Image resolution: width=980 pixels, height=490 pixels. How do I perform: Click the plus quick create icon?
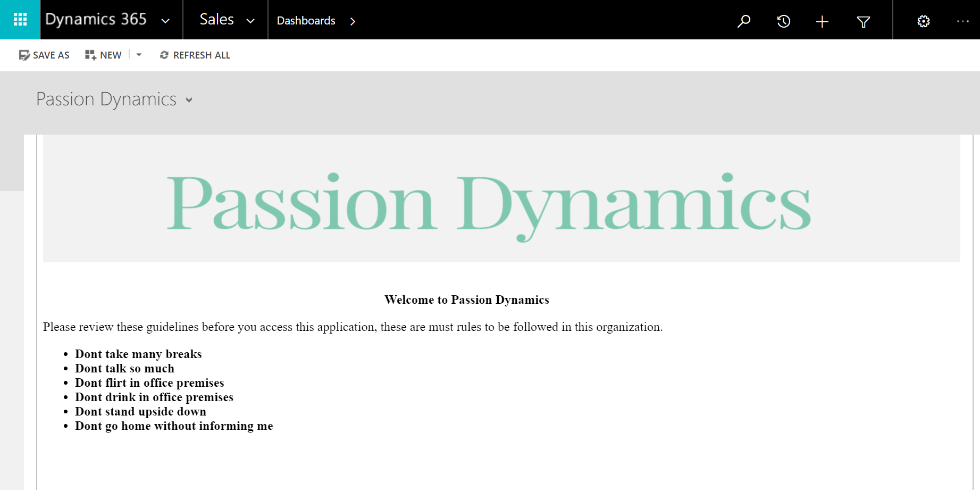click(x=822, y=21)
